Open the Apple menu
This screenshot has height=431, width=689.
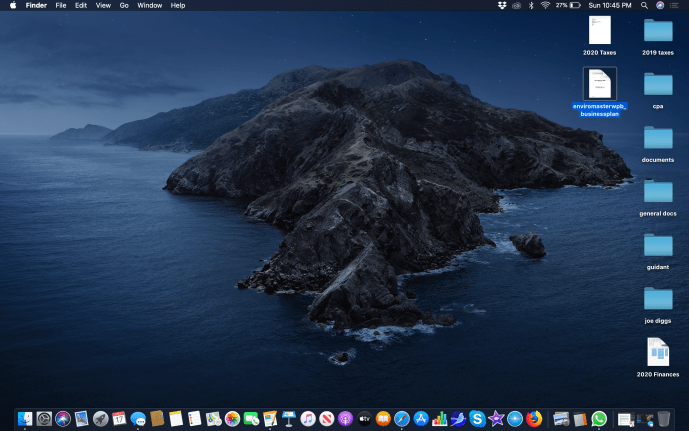[x=13, y=5]
